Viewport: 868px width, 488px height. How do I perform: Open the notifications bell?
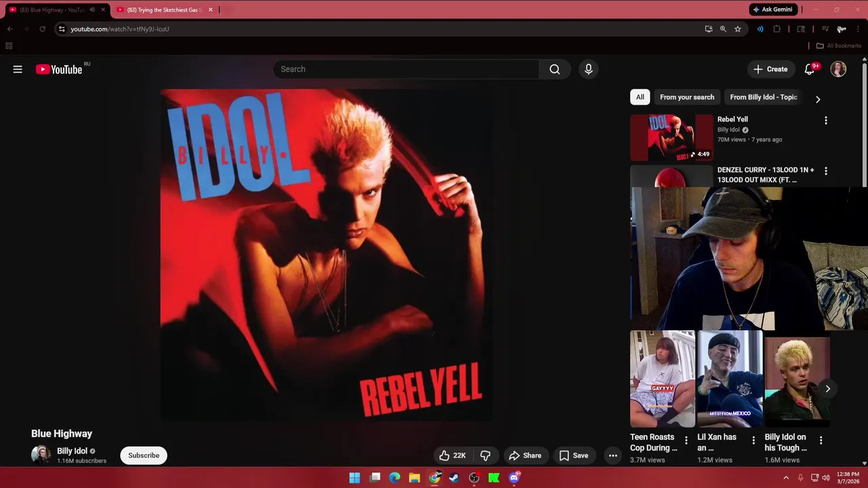(x=809, y=69)
